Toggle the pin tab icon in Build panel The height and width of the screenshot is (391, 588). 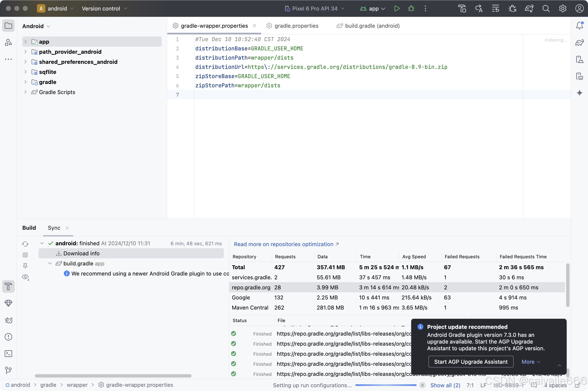[x=25, y=266]
